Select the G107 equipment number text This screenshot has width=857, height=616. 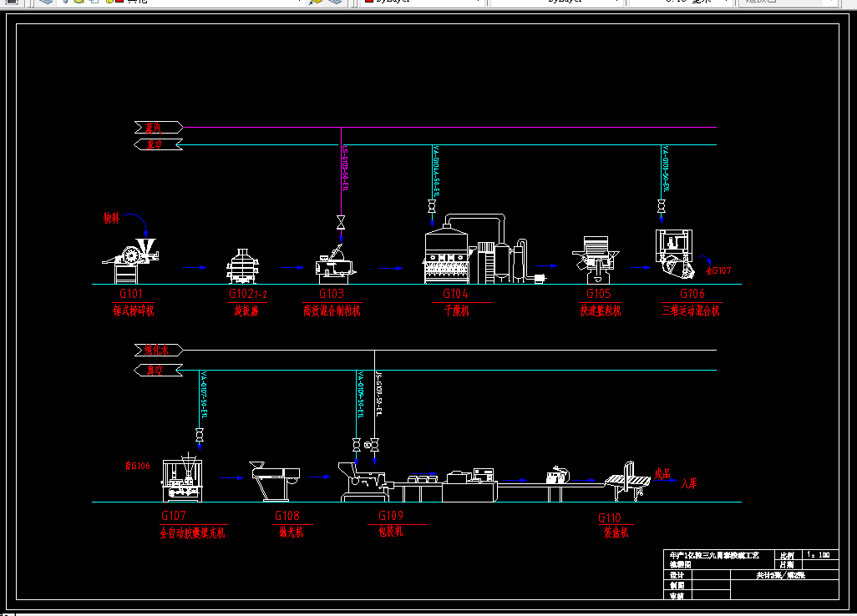coord(174,516)
